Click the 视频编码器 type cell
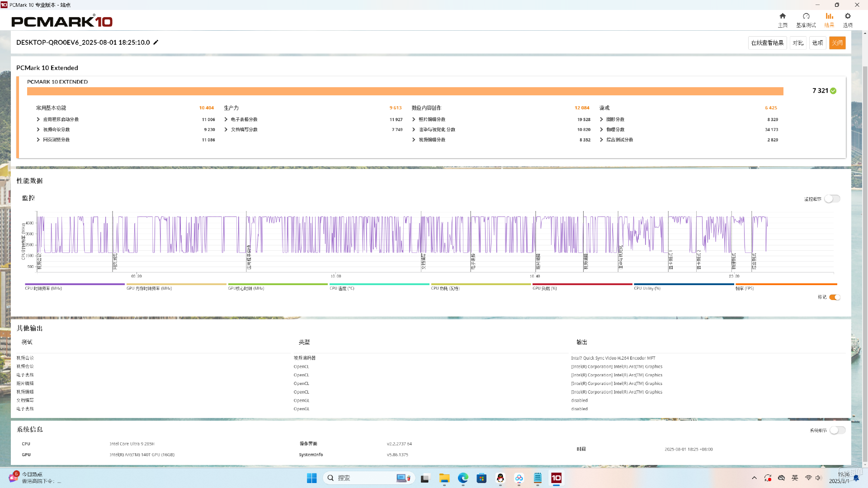This screenshot has width=868, height=488. click(x=305, y=358)
